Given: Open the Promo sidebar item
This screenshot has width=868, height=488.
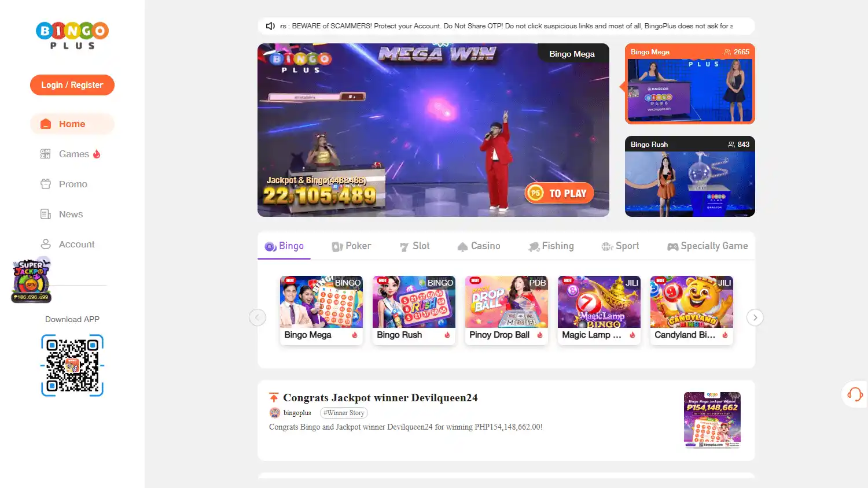Looking at the screenshot, I should (72, 184).
